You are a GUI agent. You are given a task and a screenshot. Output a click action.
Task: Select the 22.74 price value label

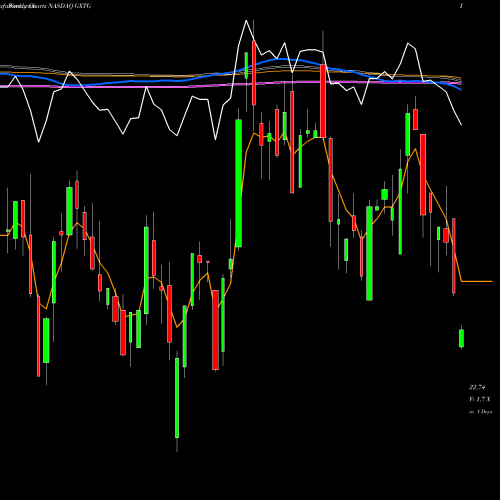point(477,387)
